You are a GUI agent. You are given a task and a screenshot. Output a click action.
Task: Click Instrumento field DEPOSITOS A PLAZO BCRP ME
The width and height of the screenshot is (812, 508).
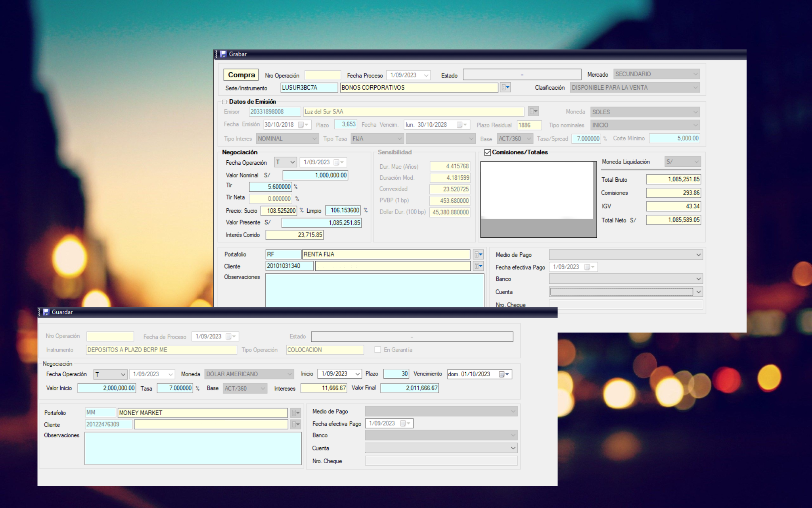point(161,350)
